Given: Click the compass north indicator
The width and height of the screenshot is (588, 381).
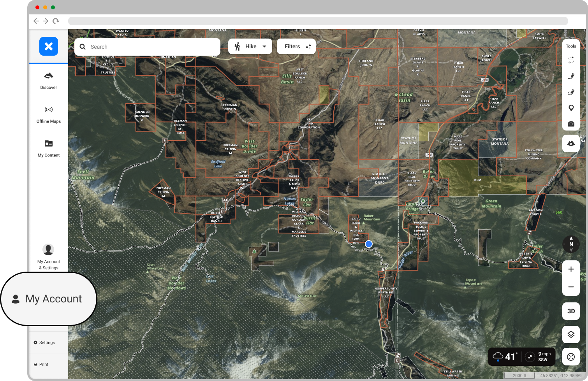Looking at the screenshot, I should click(x=571, y=244).
